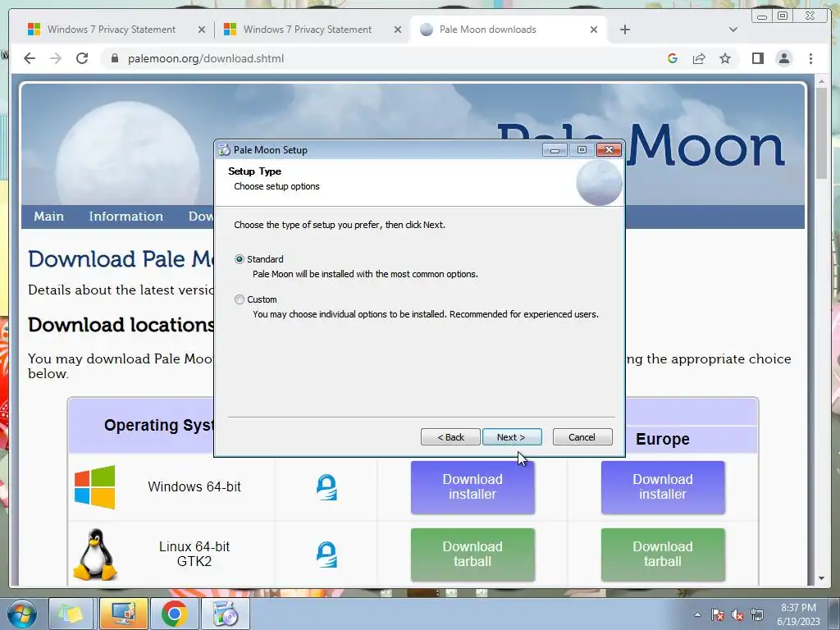Click signature lock icon for Linux GTK2
Image resolution: width=840 pixels, height=630 pixels.
pos(326,555)
